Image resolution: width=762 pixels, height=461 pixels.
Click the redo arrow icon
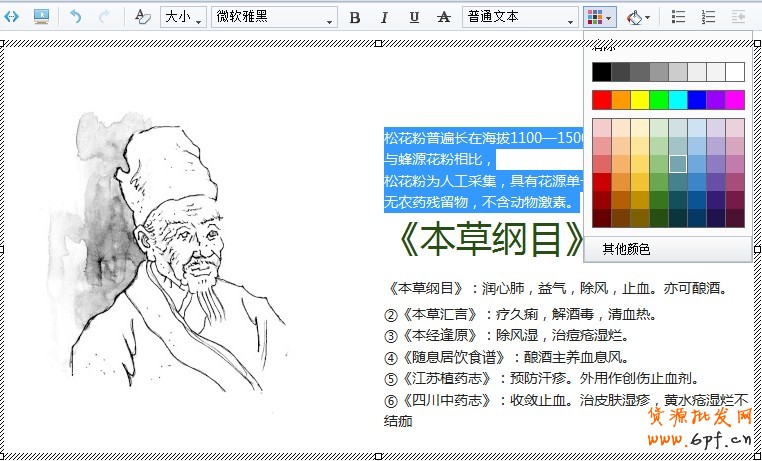104,17
